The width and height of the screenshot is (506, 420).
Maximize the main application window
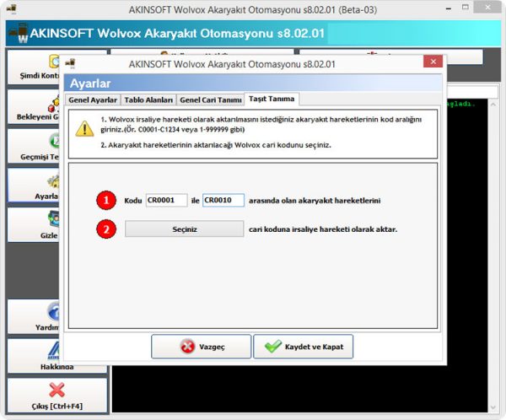(465, 7)
